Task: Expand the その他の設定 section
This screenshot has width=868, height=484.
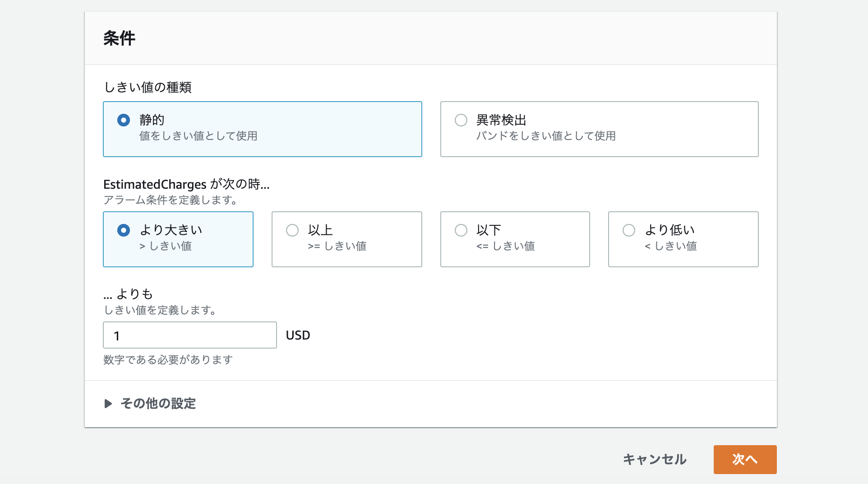Action: [157, 404]
